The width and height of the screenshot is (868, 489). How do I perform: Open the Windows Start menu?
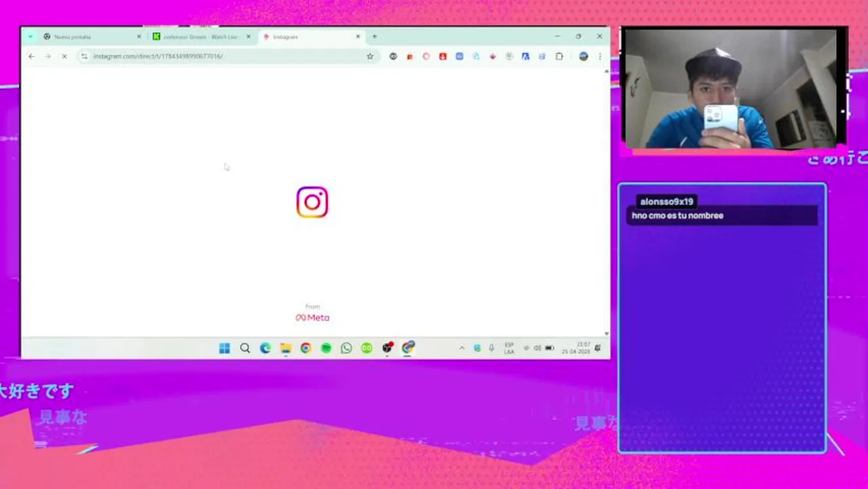[225, 348]
